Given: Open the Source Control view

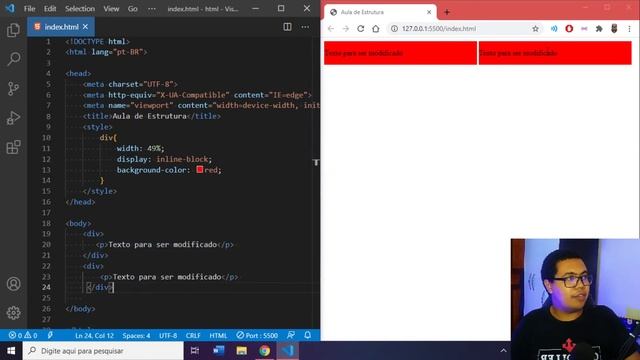Looking at the screenshot, I should 13,89.
